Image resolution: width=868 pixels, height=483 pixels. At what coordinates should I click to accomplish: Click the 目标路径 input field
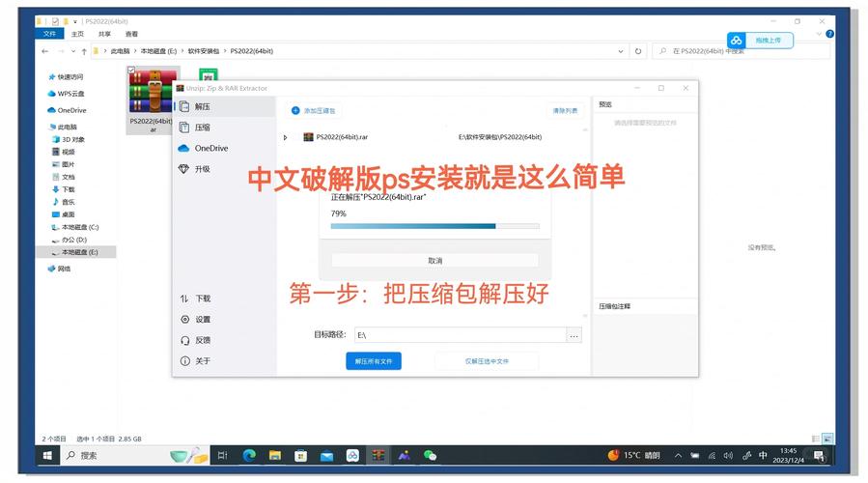point(460,335)
